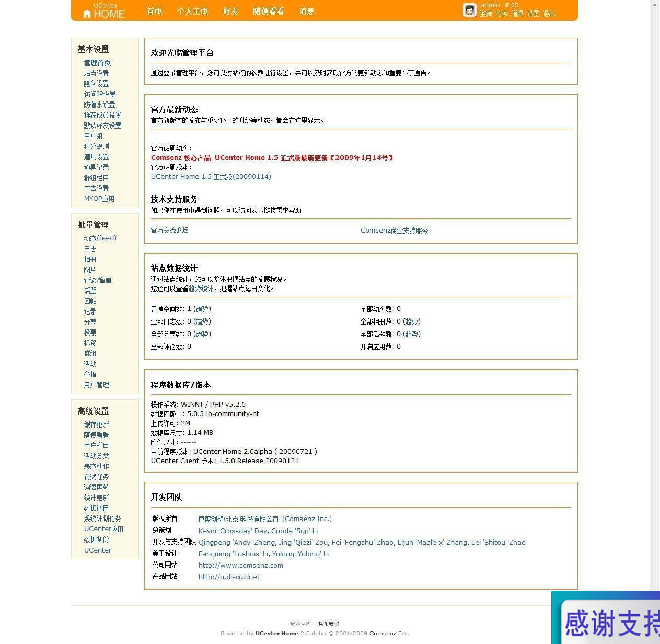The image size is (660, 644).
Task: Open 推荐成员设置 in the sidebar
Action: pos(102,115)
